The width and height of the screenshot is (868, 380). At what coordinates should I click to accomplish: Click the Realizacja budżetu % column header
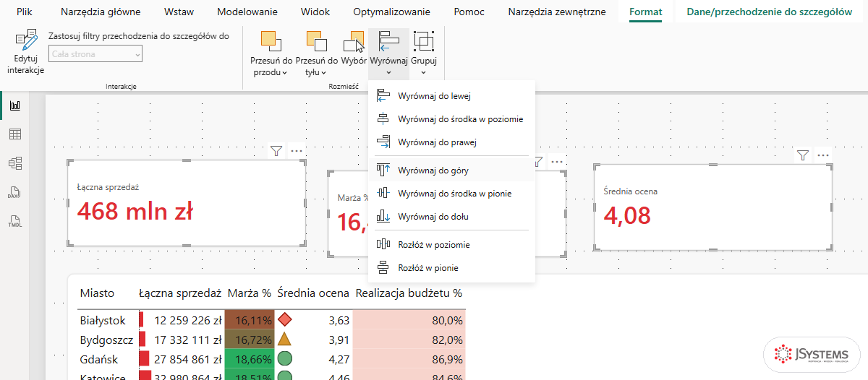tap(409, 293)
